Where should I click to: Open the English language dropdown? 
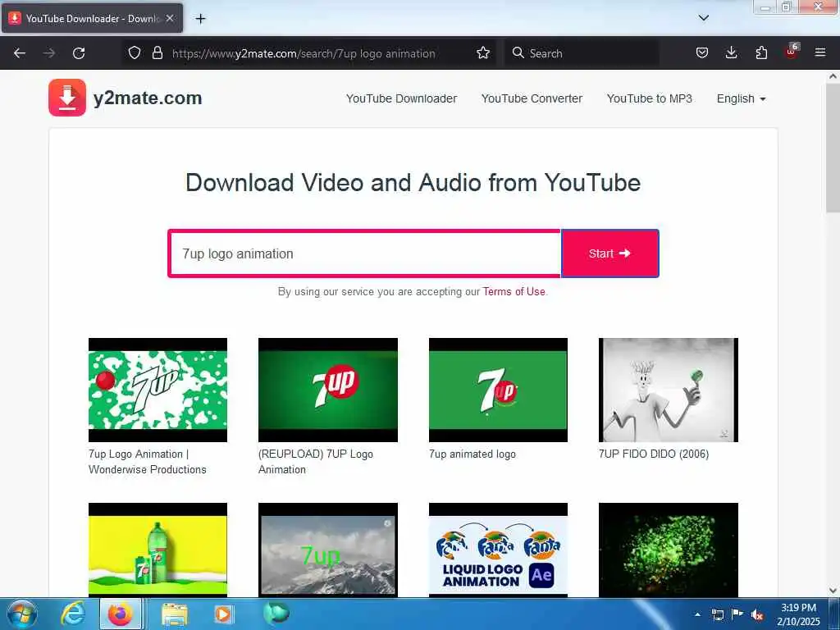click(x=742, y=98)
